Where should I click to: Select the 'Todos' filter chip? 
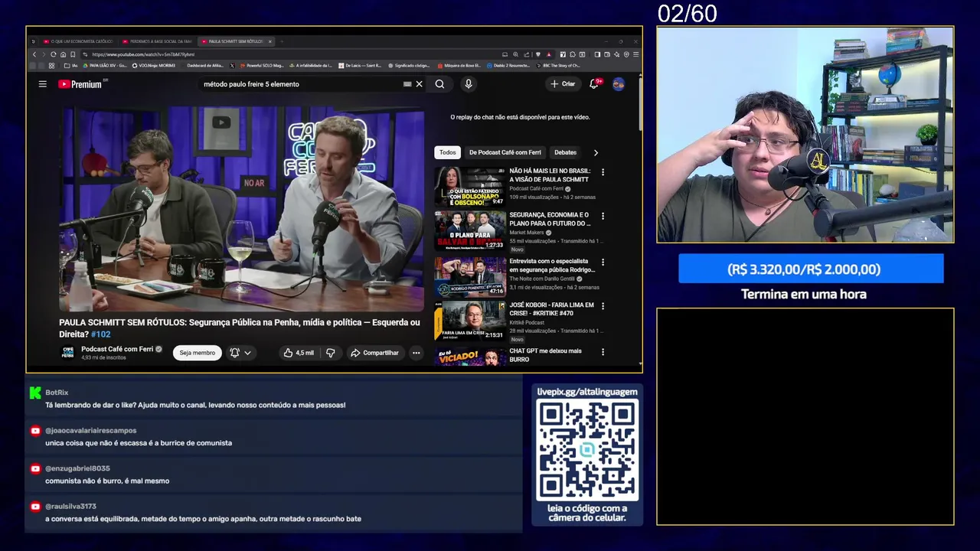point(447,152)
